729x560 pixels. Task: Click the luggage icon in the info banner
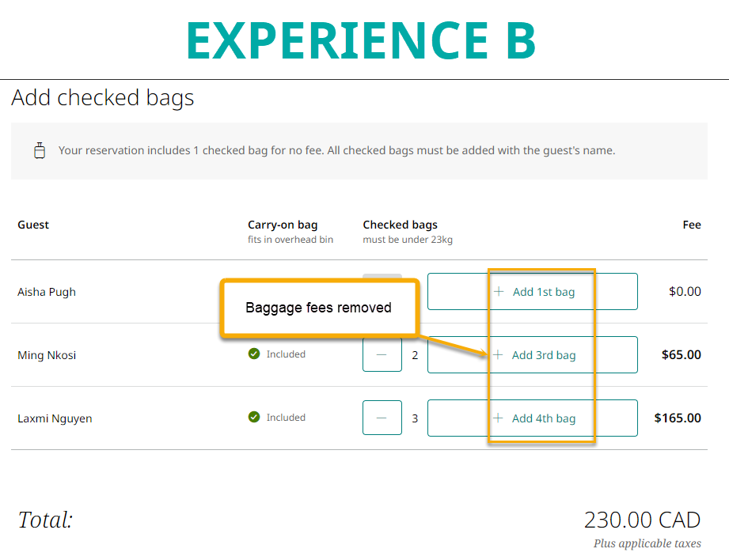click(x=39, y=150)
